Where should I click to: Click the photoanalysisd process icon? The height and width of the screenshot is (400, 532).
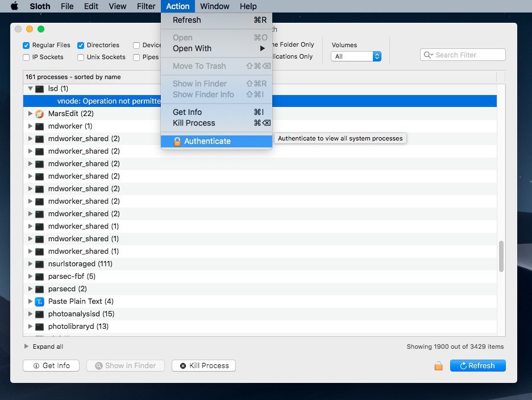coord(40,314)
